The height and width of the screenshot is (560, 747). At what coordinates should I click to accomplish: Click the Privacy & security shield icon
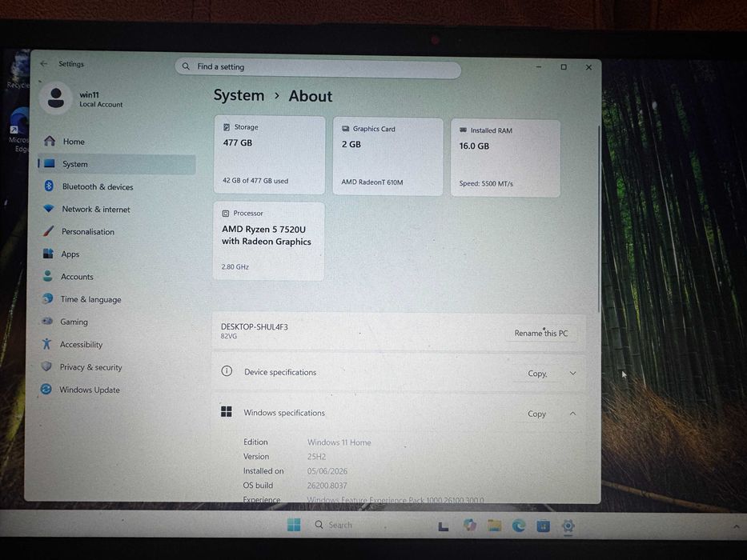pos(46,366)
